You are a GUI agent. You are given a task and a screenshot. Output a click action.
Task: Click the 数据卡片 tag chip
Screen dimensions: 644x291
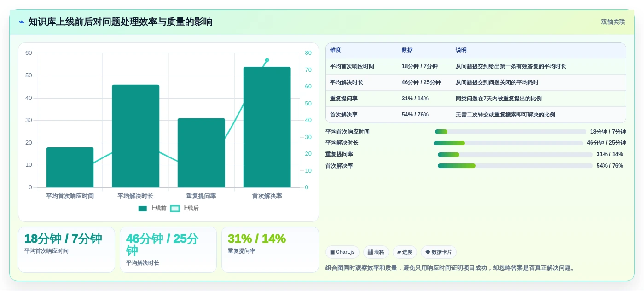point(439,252)
